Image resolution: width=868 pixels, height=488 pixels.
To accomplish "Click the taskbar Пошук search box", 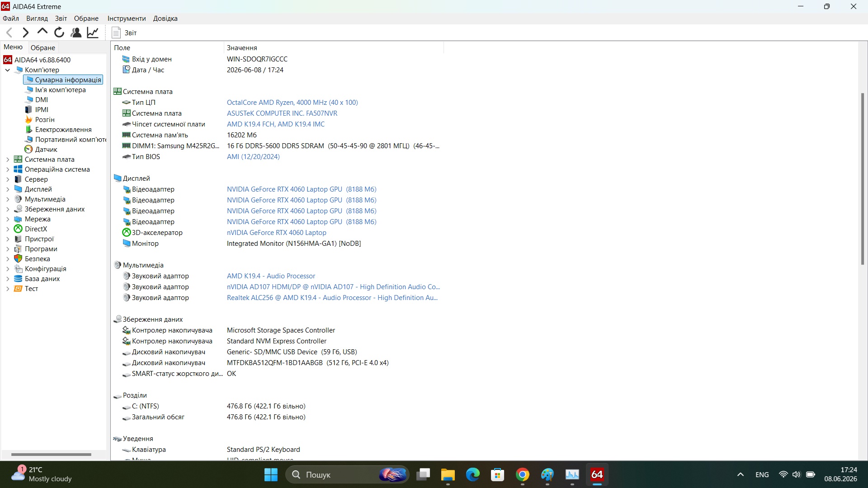I will (347, 475).
